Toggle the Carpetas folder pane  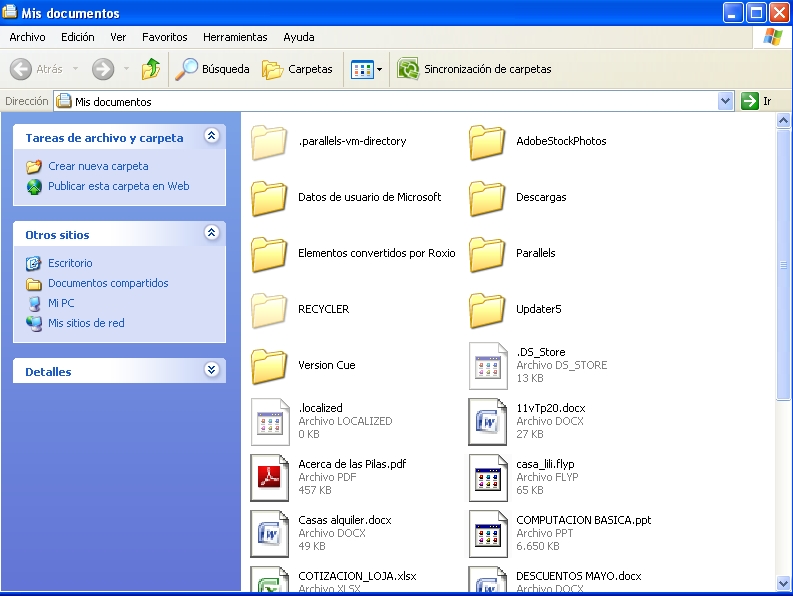[297, 69]
